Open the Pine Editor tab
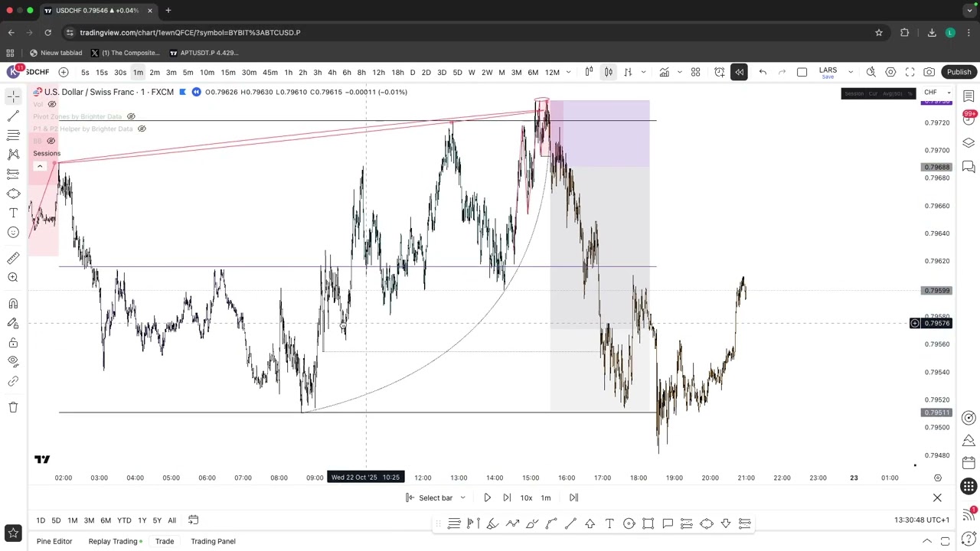This screenshot has width=980, height=551. [x=54, y=541]
